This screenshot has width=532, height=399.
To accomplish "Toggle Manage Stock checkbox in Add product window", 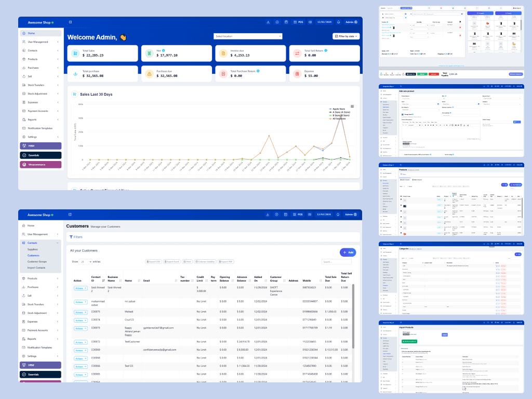I will click(403, 114).
